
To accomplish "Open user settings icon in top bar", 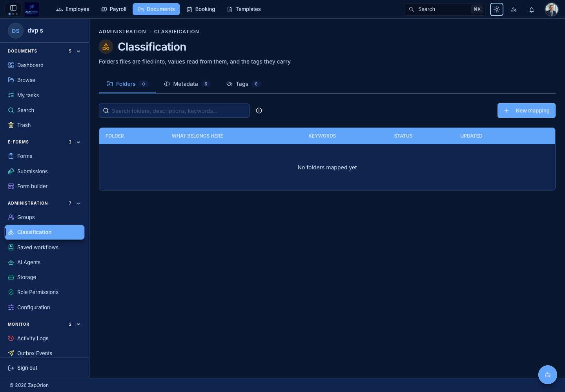I will click(x=514, y=9).
